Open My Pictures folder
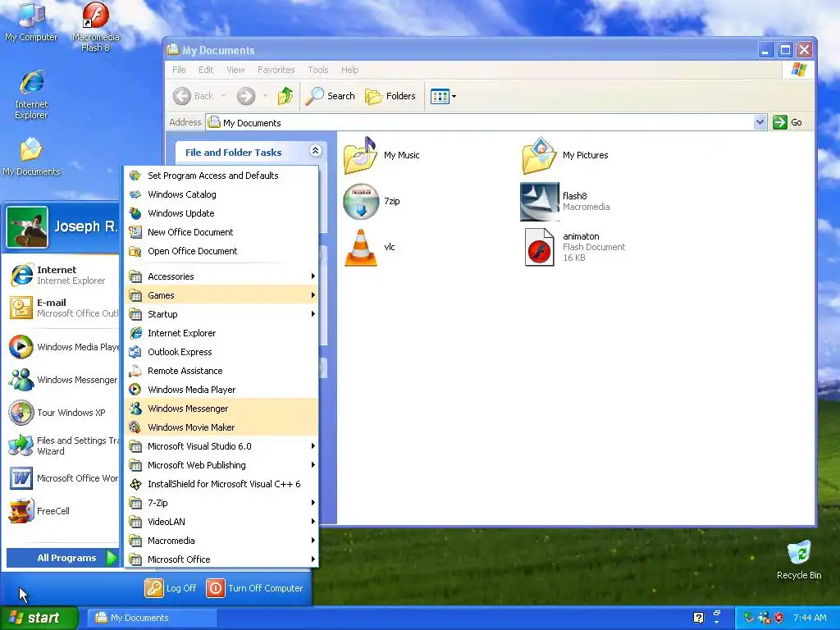The width and height of the screenshot is (840, 630). coord(565,155)
